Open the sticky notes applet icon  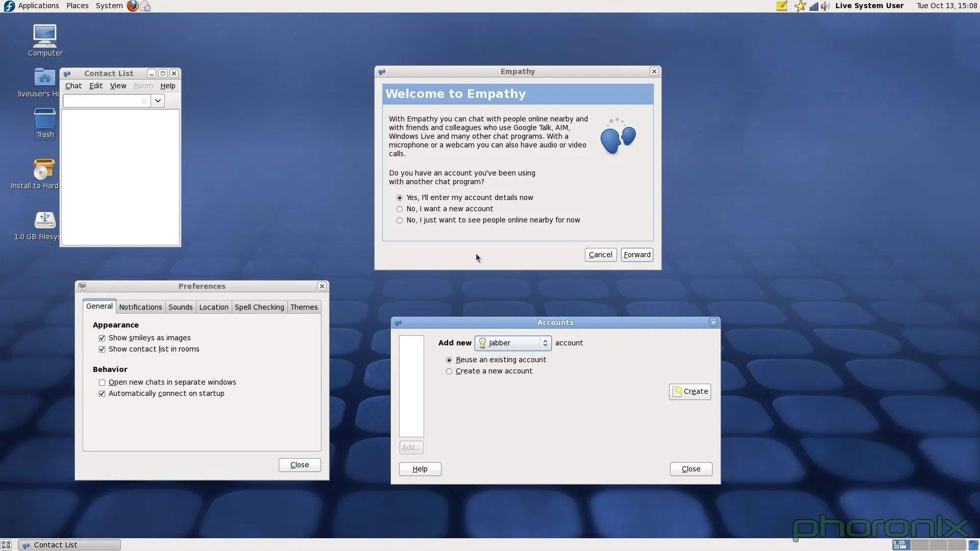[782, 6]
